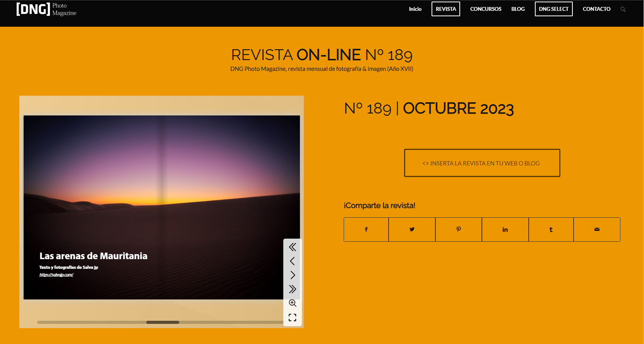
Task: Share the magazine on Facebook
Action: [x=366, y=229]
